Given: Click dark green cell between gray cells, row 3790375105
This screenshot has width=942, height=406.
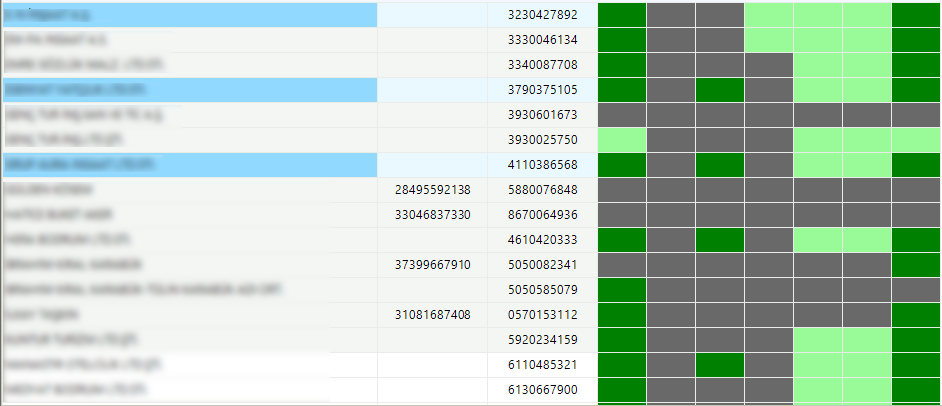Looking at the screenshot, I should 720,90.
